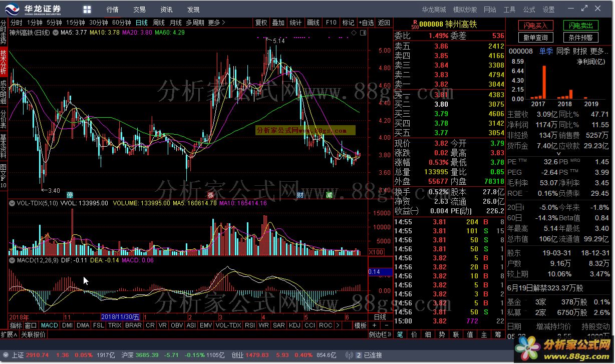Switch detail panel to 势 view

[442, 334]
